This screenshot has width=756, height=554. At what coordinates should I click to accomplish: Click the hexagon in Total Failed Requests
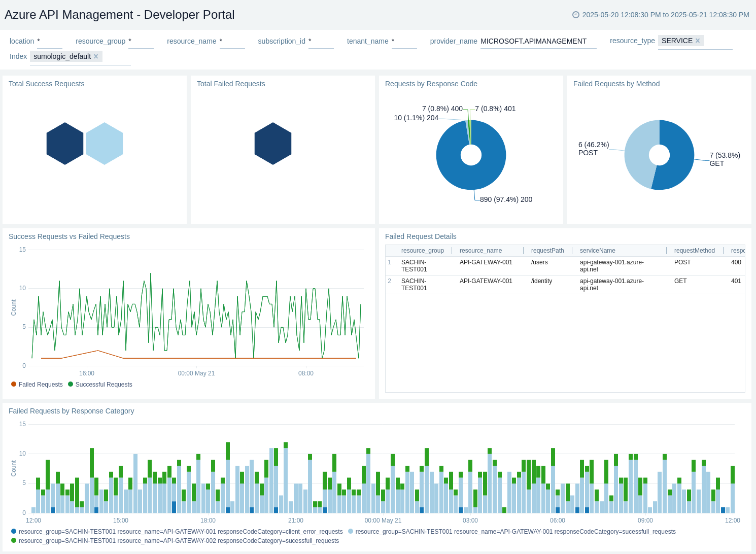point(273,144)
